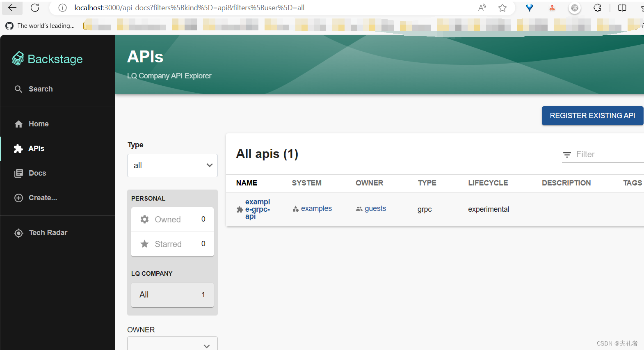This screenshot has height=350, width=644.
Task: Click the filter lines icon
Action: pyautogui.click(x=567, y=155)
